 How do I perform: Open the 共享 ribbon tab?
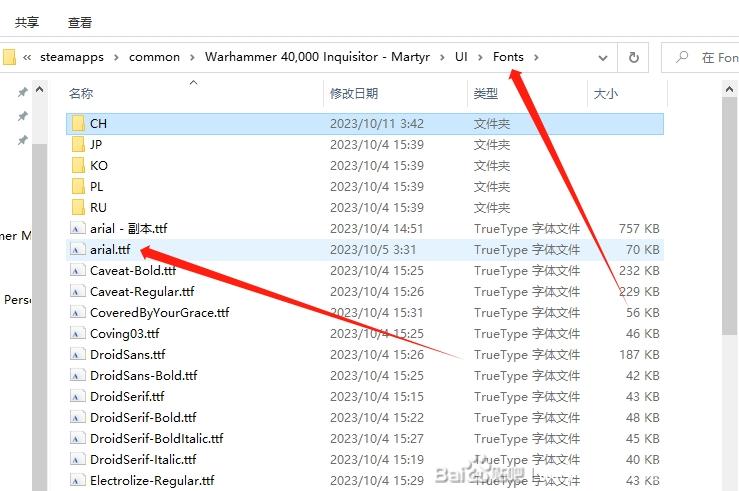point(26,22)
